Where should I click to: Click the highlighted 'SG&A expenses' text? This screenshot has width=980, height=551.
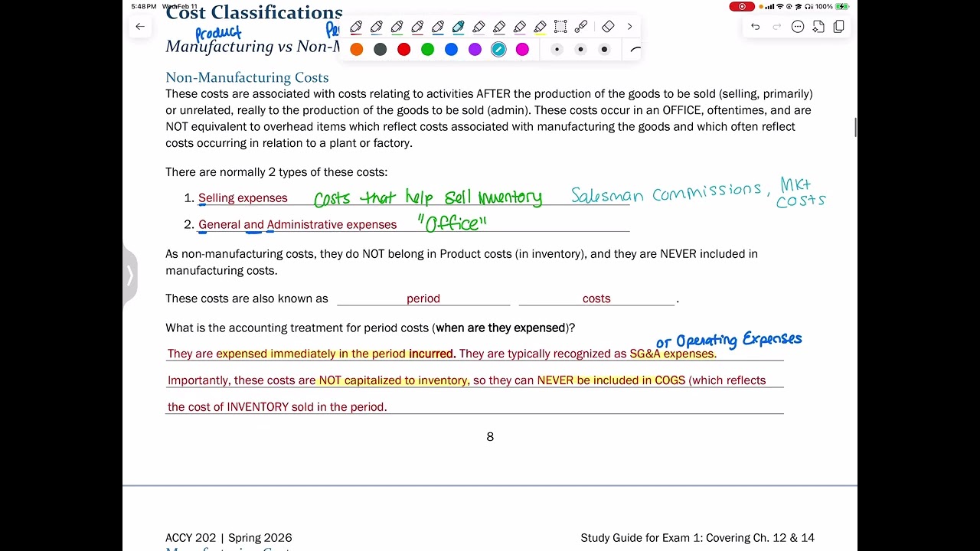coord(671,354)
